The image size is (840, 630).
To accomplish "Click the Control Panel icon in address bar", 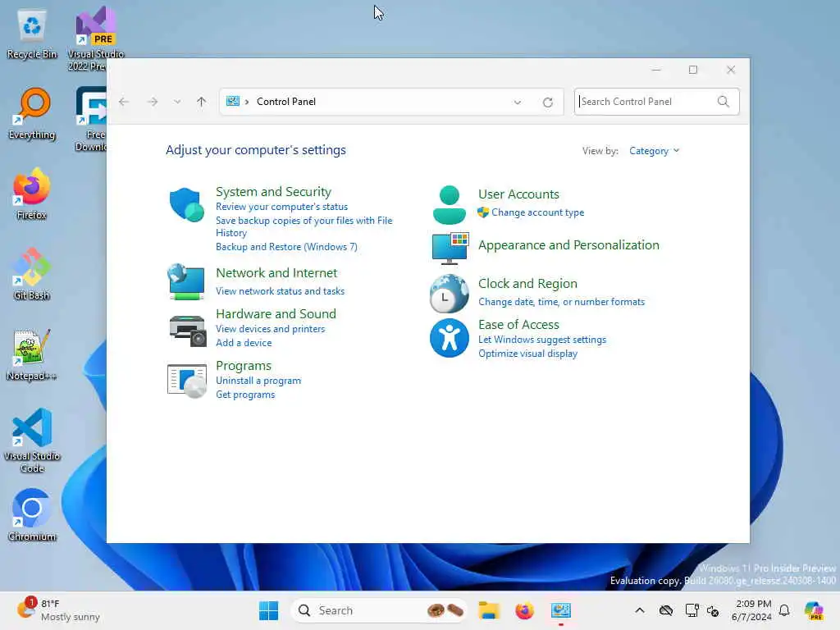I will [x=232, y=101].
